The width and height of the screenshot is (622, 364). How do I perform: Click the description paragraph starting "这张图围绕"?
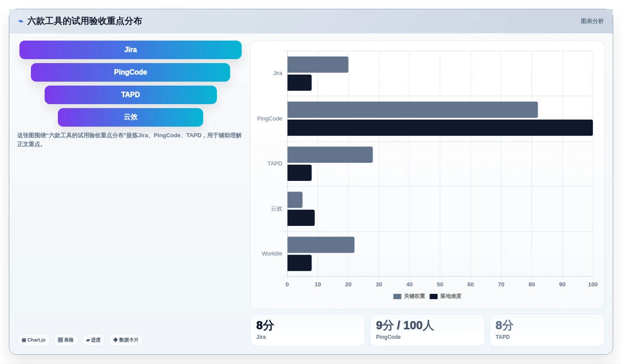click(x=129, y=140)
